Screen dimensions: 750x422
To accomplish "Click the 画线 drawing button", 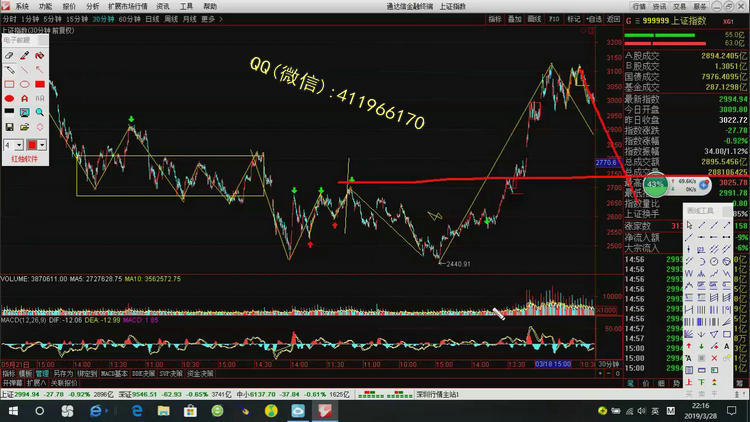I will pyautogui.click(x=534, y=19).
